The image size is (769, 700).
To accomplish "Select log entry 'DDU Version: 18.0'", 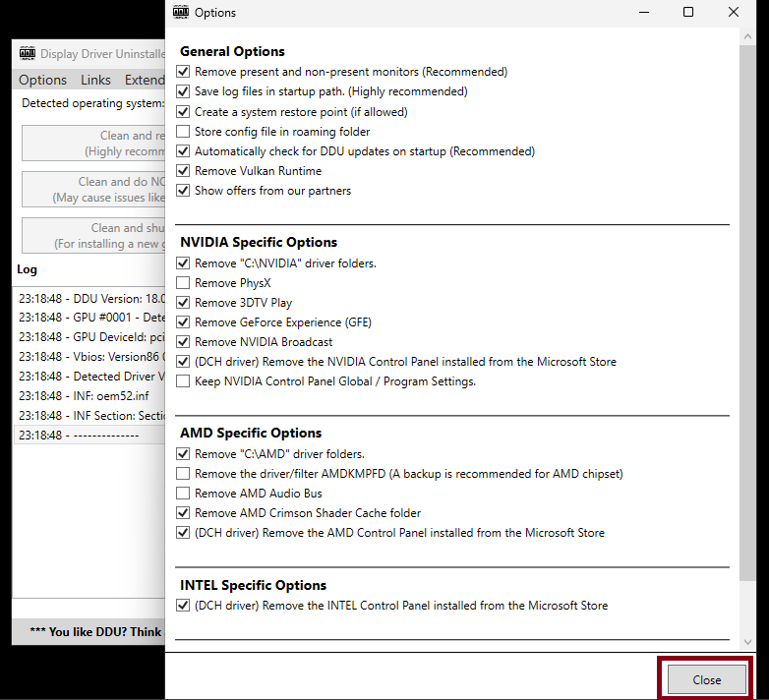I will pyautogui.click(x=89, y=299).
